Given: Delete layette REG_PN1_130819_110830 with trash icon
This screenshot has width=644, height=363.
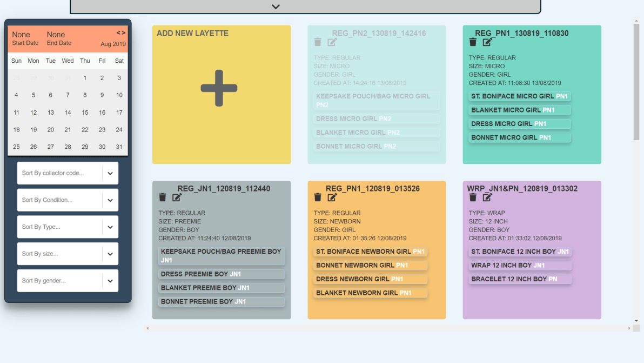Looking at the screenshot, I should [473, 42].
